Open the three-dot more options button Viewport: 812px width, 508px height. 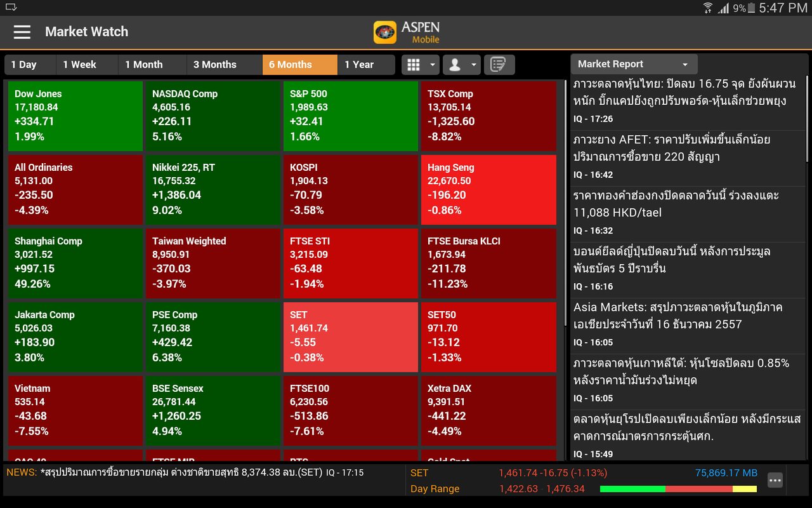coord(775,481)
